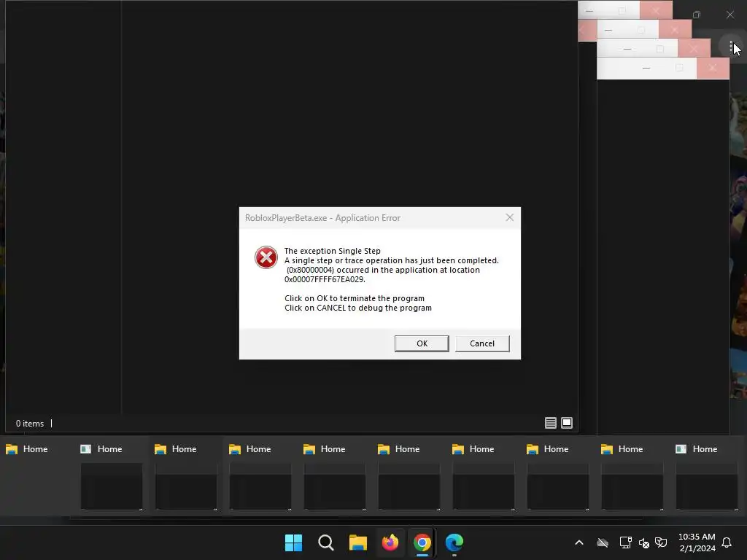The height and width of the screenshot is (560, 747).
Task: Click the RobloxPlayerBeta.exe dialog title text
Action: coord(322,217)
